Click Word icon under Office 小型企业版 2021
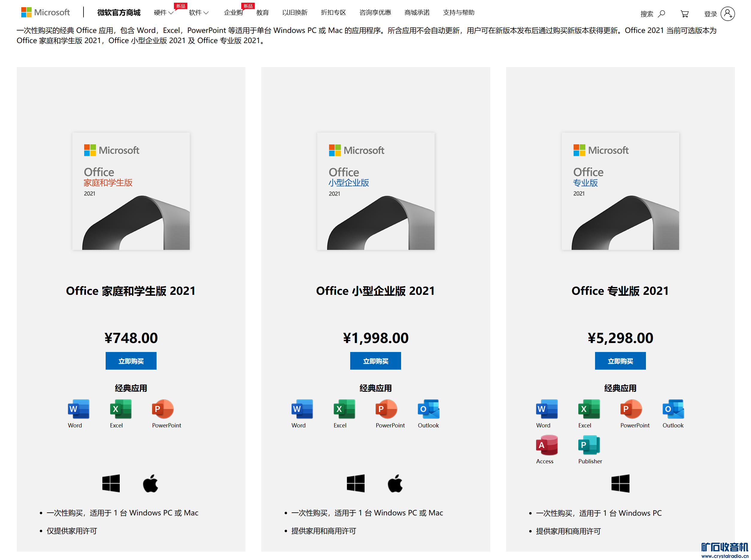 pyautogui.click(x=302, y=409)
